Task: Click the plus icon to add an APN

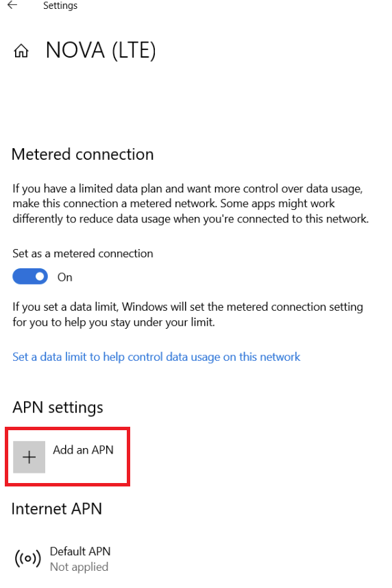Action: click(x=29, y=457)
